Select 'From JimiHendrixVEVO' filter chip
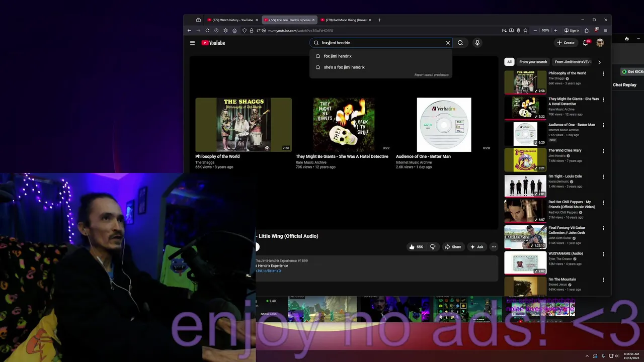The height and width of the screenshot is (362, 644). click(x=573, y=62)
